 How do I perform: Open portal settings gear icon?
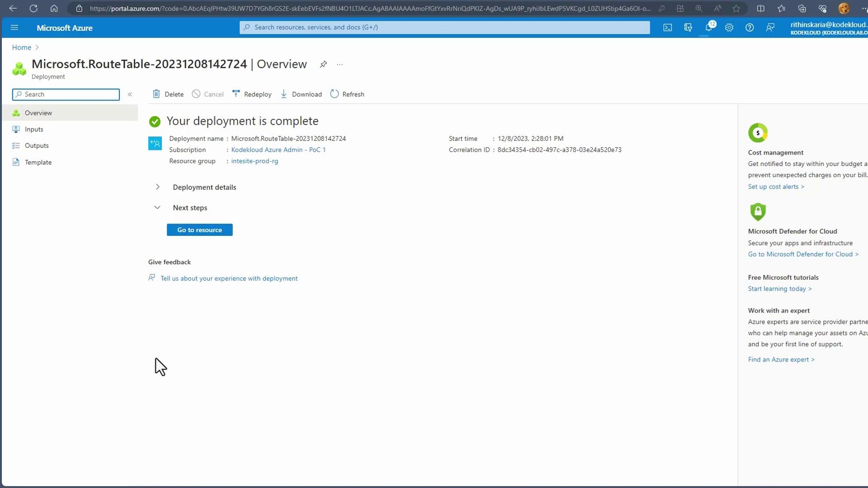tap(729, 28)
